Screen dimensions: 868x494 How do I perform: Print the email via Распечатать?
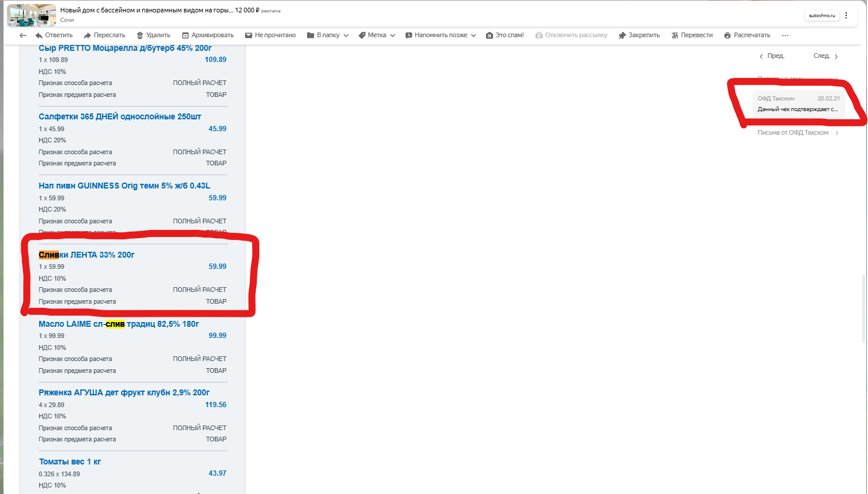(x=747, y=35)
